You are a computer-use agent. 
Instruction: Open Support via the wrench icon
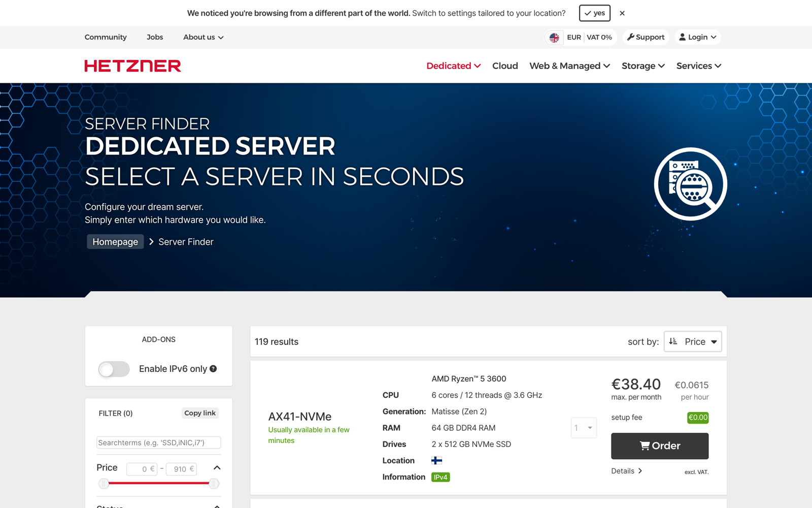(631, 37)
